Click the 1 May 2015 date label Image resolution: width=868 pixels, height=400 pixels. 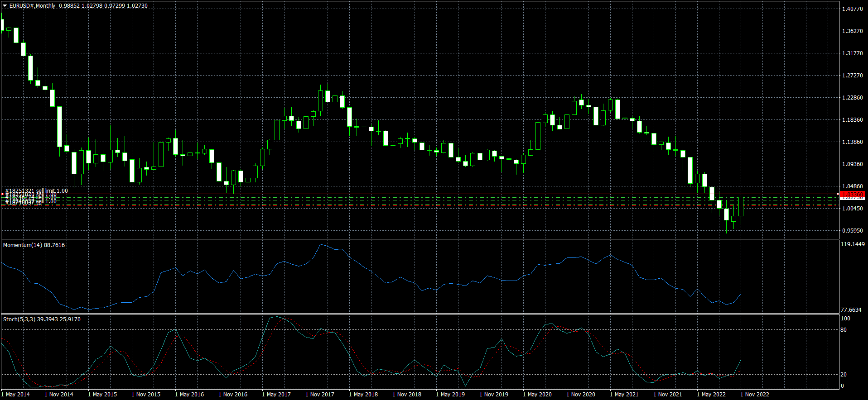pyautogui.click(x=102, y=395)
